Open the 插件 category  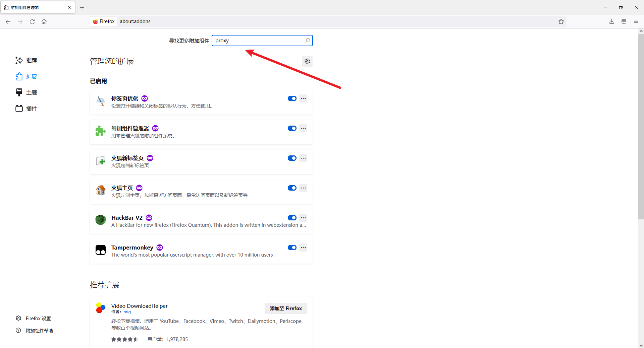26,109
